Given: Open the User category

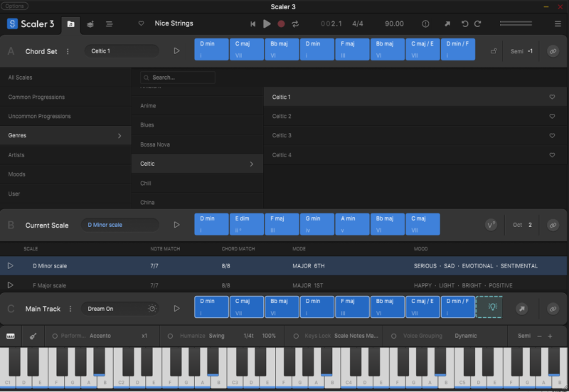Looking at the screenshot, I should pyautogui.click(x=65, y=194).
